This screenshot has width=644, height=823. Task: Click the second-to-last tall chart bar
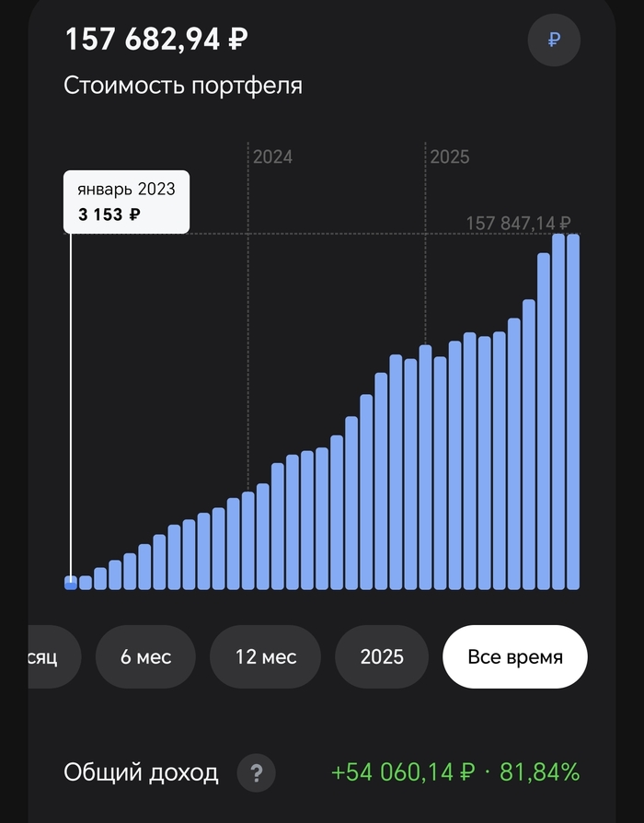click(558, 414)
